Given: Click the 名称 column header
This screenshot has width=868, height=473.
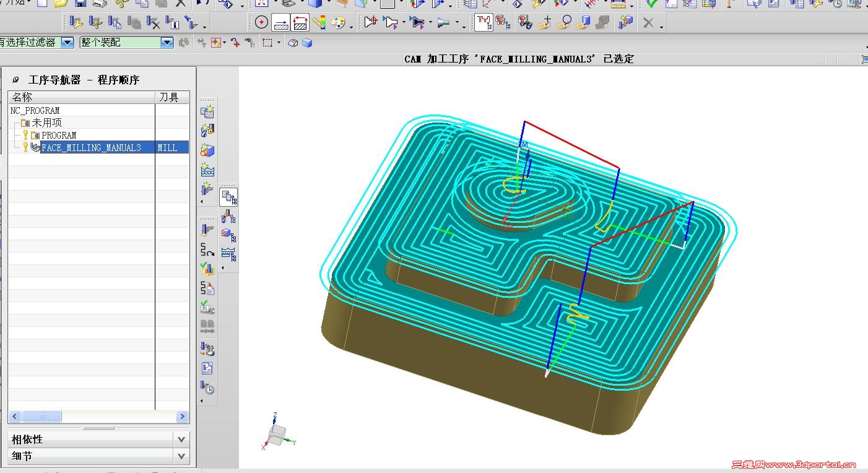Looking at the screenshot, I should click(81, 97).
